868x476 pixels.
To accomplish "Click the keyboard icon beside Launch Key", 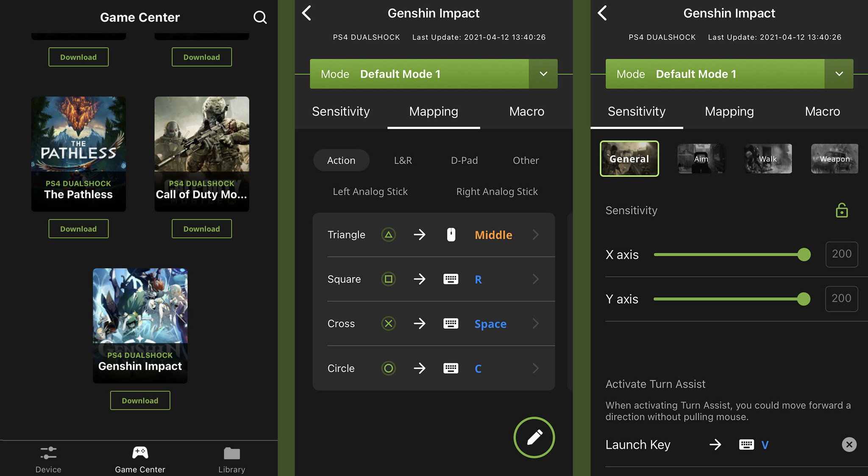I will [746, 444].
